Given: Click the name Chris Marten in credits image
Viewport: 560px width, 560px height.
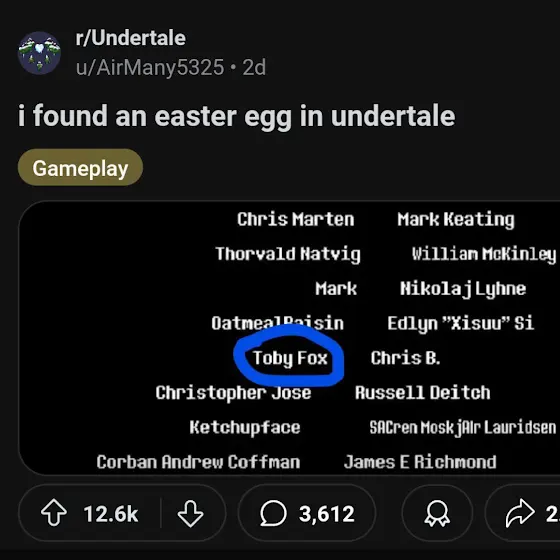Looking at the screenshot, I should (x=296, y=219).
